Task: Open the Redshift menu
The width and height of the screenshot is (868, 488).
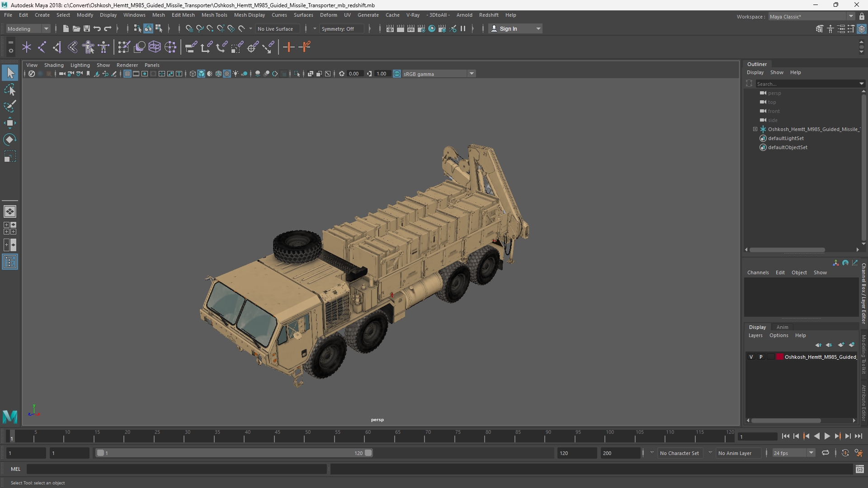Action: (489, 15)
